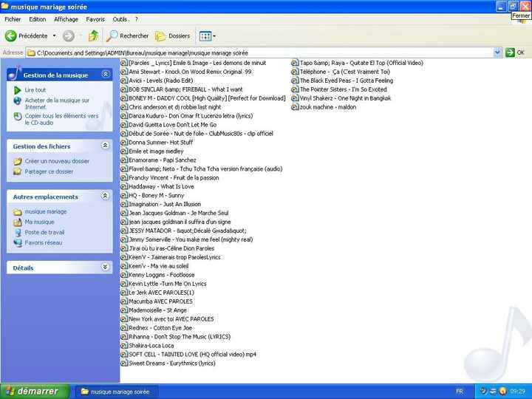The height and width of the screenshot is (399, 532).
Task: Click the audio icon of zouk machine - maldon
Action: (295, 107)
